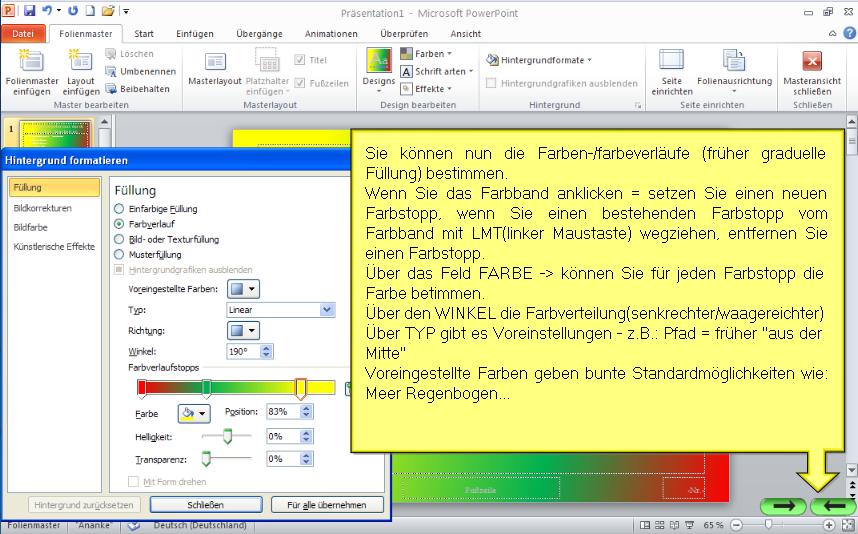Switch to the Übergänge ribbon tab
The height and width of the screenshot is (534, 858).
click(259, 33)
